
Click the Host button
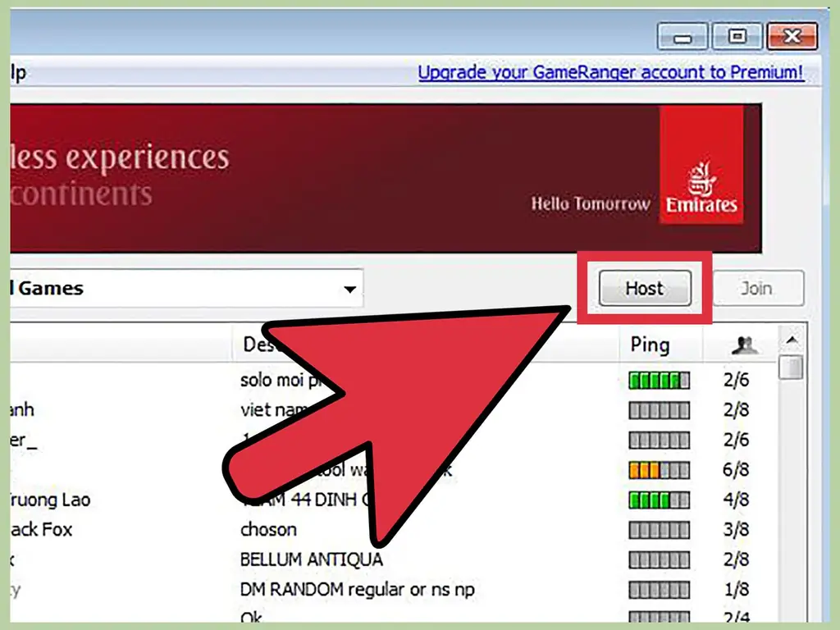[x=645, y=288]
